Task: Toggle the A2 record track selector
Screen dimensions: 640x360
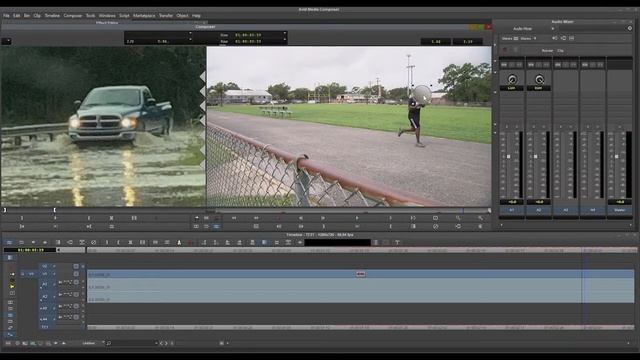Action: point(45,296)
